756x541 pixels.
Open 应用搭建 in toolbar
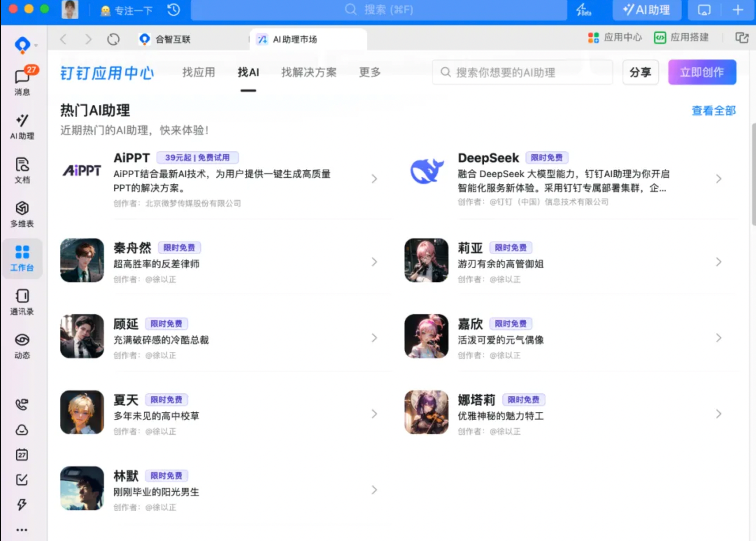pyautogui.click(x=681, y=37)
